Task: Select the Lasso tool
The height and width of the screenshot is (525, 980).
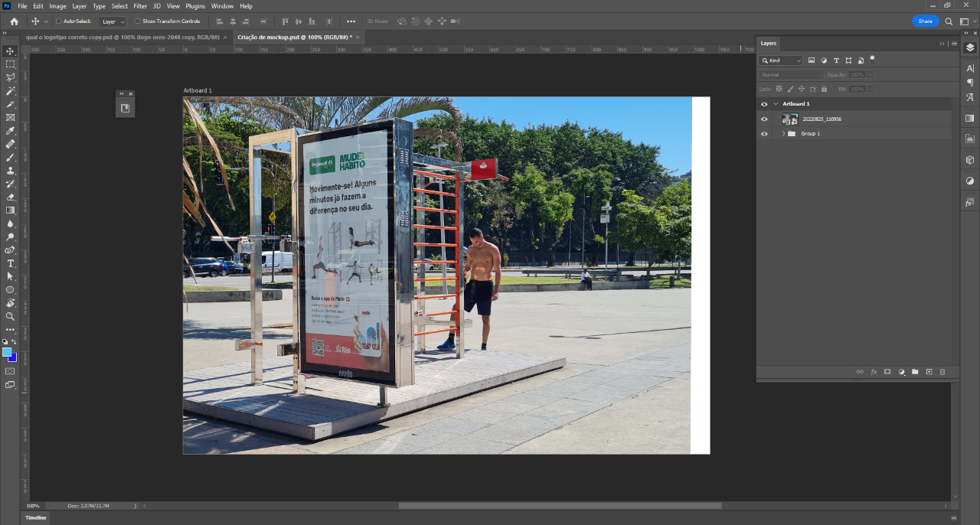Action: pyautogui.click(x=10, y=77)
